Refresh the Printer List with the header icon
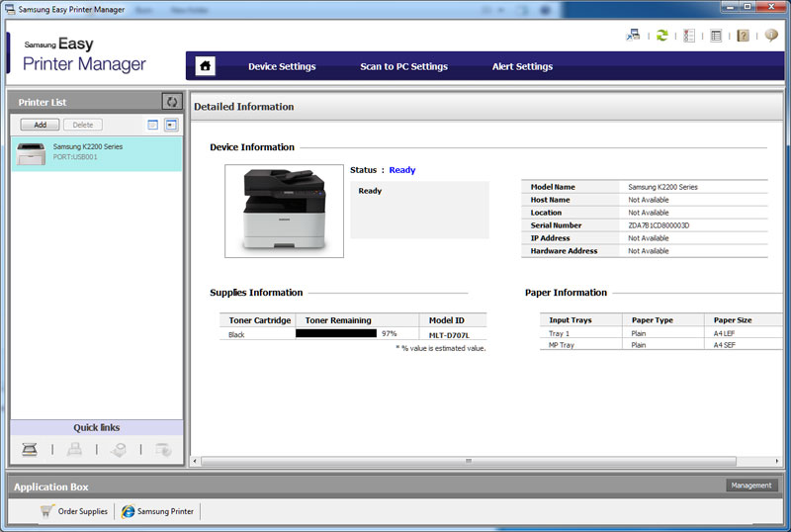This screenshot has height=532, width=791. [x=172, y=102]
